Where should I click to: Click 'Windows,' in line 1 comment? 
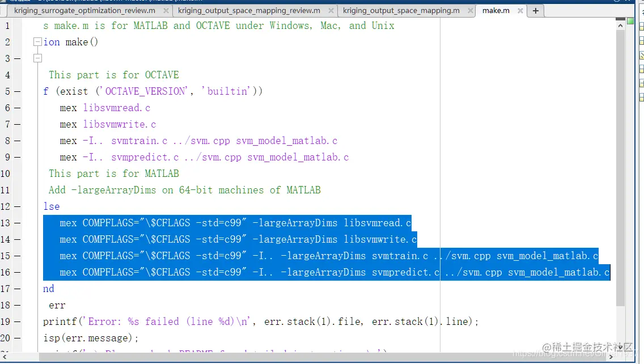(291, 26)
